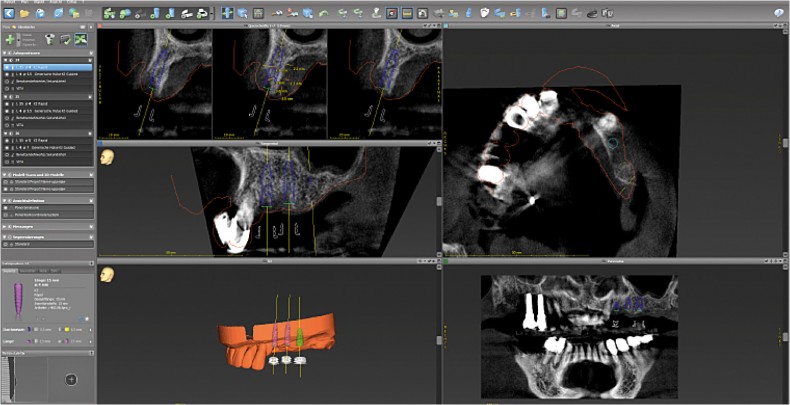This screenshot has height=405, width=790.
Task: Save the plan with the floppy disk icon
Action: [x=40, y=13]
